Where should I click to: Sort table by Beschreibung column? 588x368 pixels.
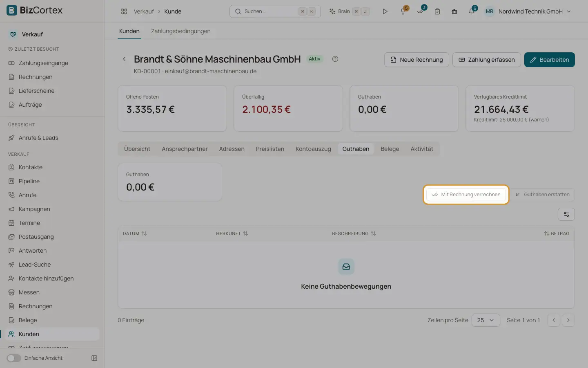pos(354,233)
